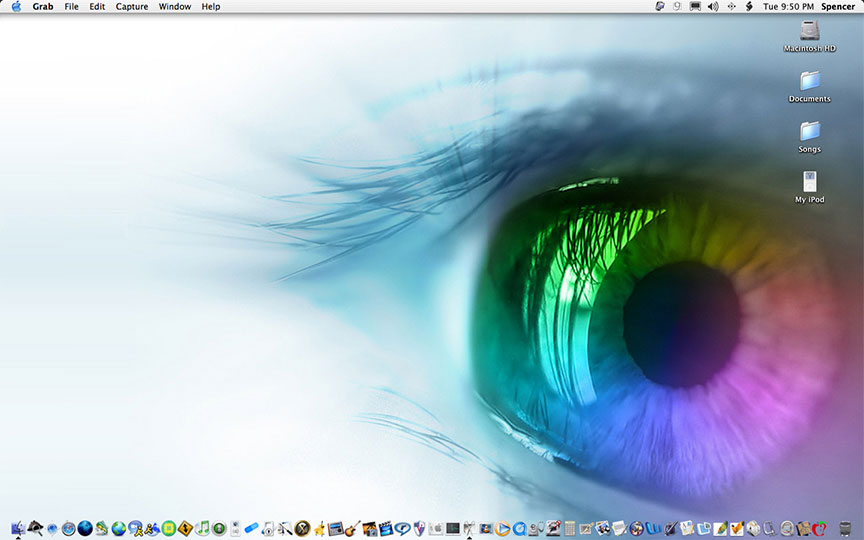
Task: Open the Grab application menu
Action: (x=42, y=7)
